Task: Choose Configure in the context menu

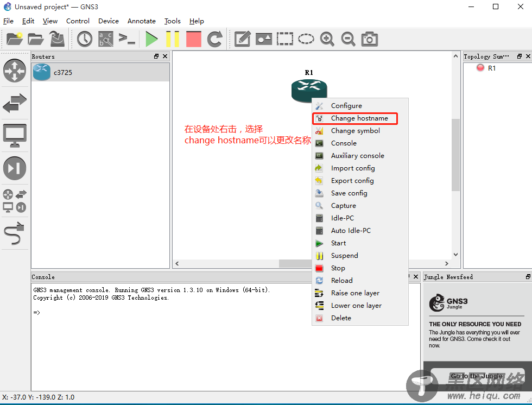Action: pyautogui.click(x=360, y=105)
